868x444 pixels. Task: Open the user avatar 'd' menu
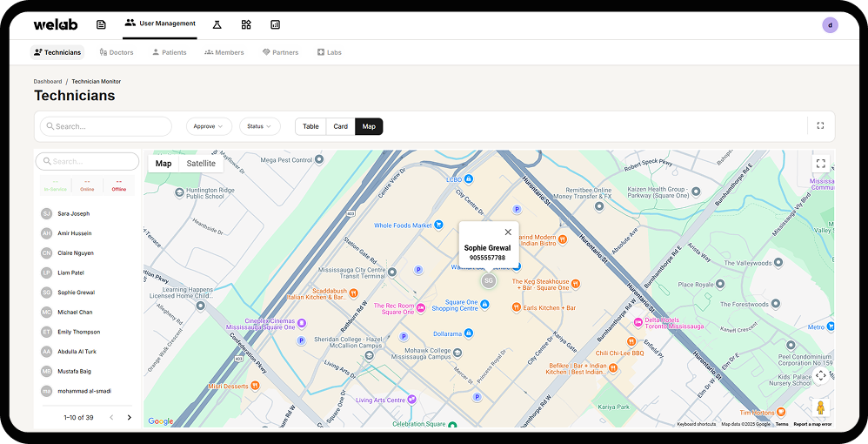830,25
